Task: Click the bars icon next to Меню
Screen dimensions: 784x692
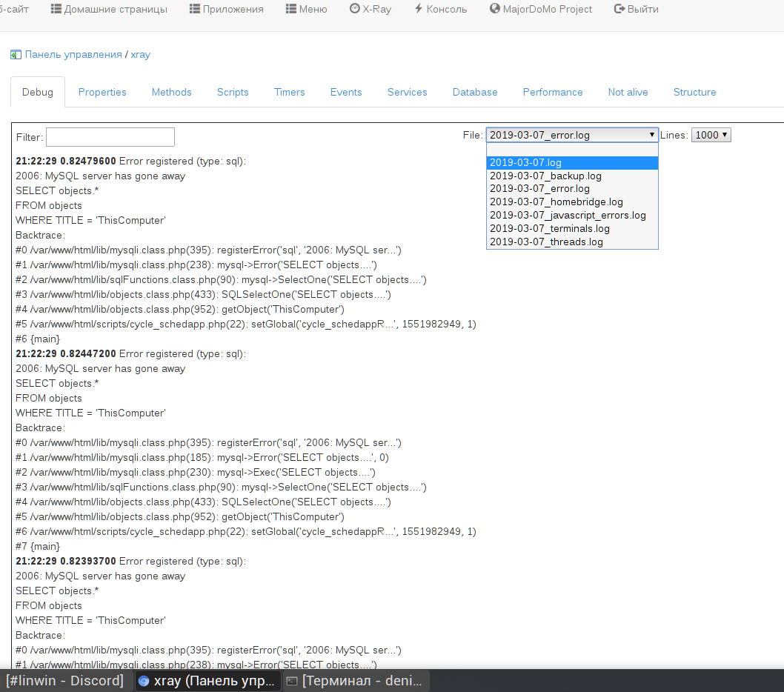Action: pyautogui.click(x=291, y=10)
